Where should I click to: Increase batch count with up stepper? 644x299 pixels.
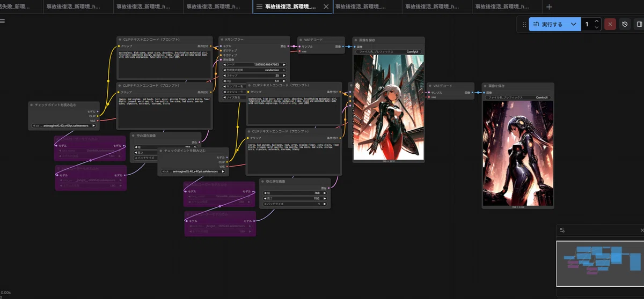coord(597,21)
